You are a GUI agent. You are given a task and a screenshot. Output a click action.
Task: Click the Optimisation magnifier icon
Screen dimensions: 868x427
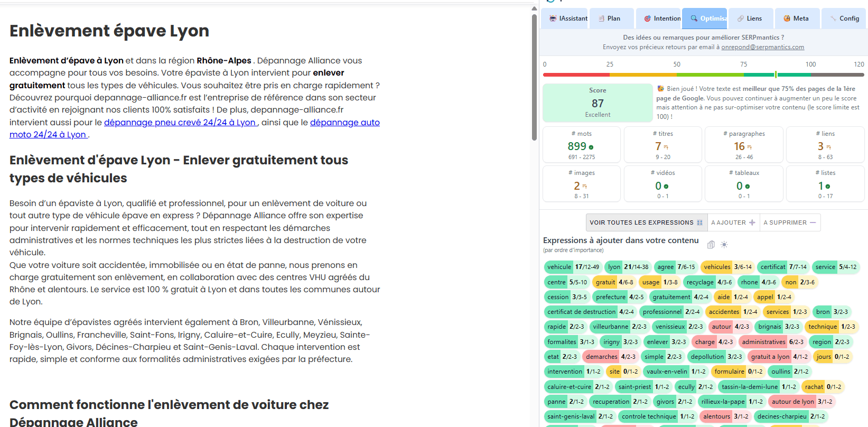click(694, 18)
